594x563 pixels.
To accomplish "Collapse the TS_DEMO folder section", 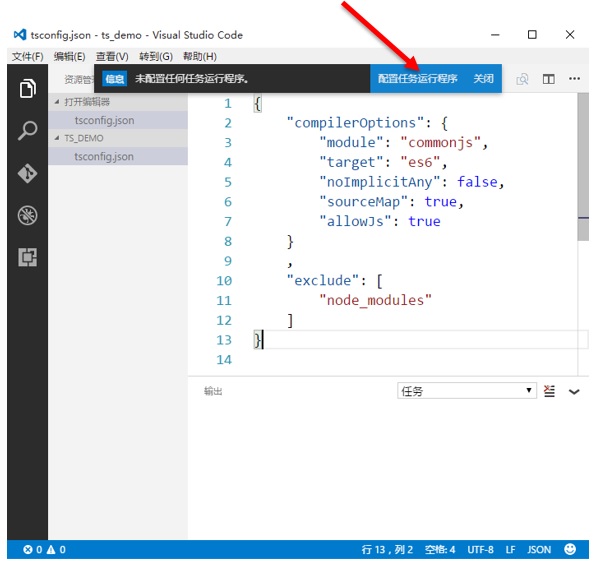I will coord(57,138).
